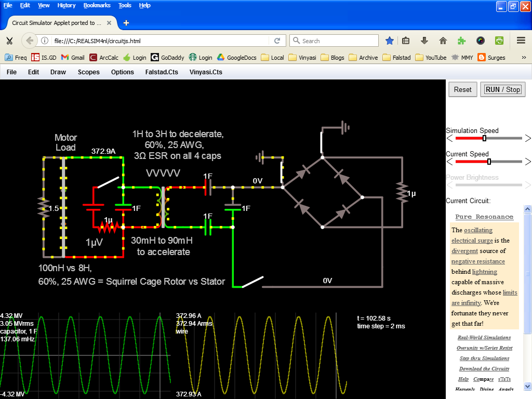Click the green puzzle piece add-on icon
This screenshot has height=399, width=532.
461,41
